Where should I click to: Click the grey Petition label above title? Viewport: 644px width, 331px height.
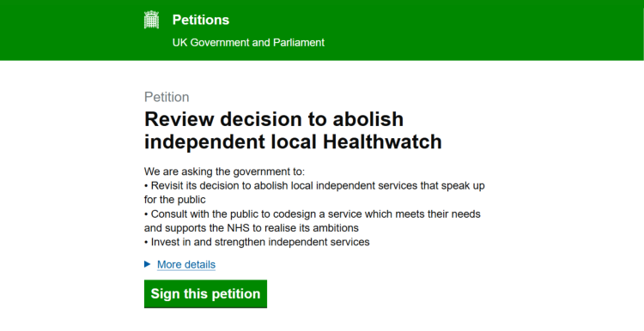tap(167, 97)
